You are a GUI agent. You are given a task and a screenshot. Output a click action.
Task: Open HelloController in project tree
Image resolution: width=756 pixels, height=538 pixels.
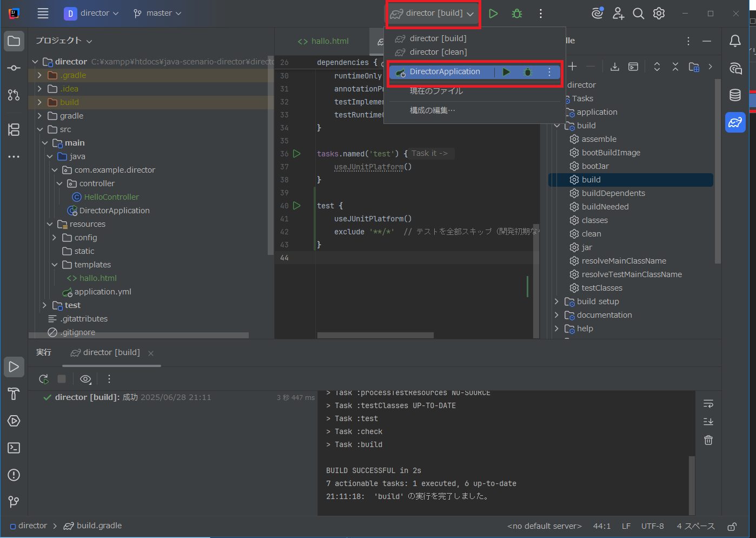111,197
